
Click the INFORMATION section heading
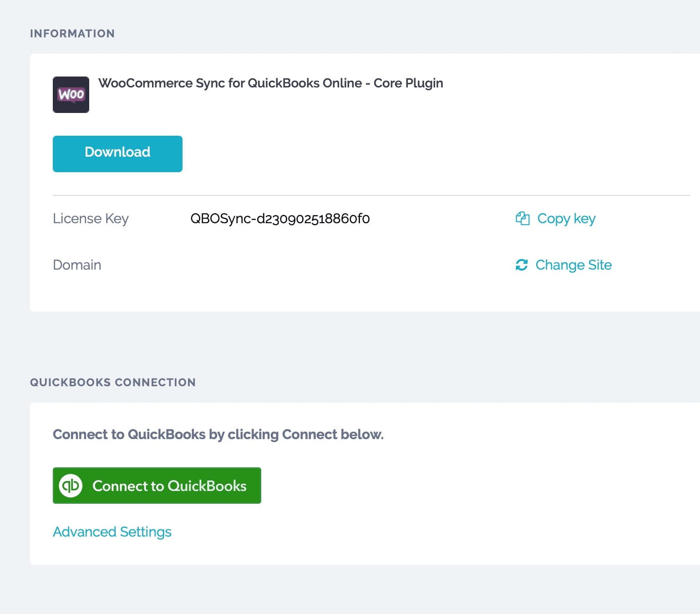pyautogui.click(x=72, y=33)
